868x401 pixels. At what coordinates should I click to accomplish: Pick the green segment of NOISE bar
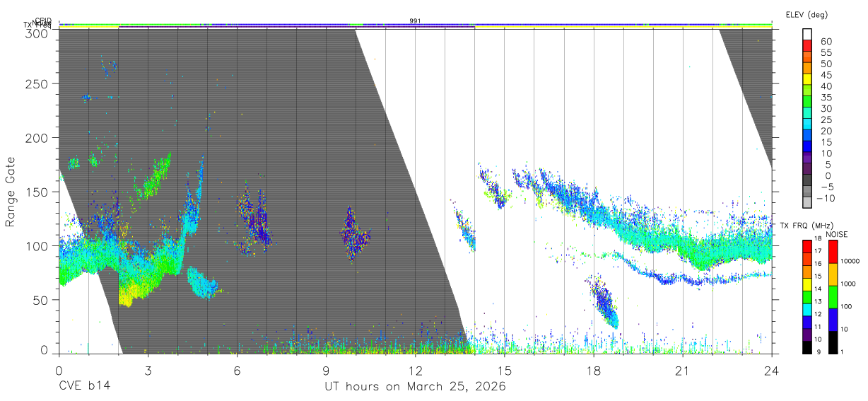[x=832, y=297]
